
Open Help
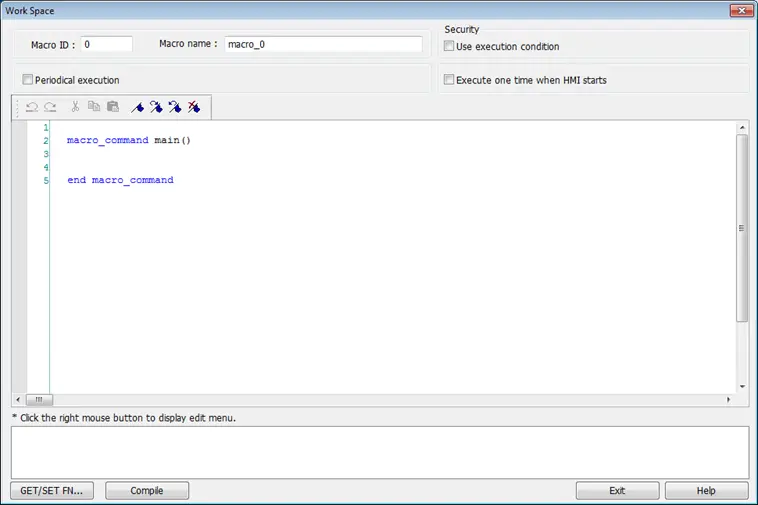(706, 491)
